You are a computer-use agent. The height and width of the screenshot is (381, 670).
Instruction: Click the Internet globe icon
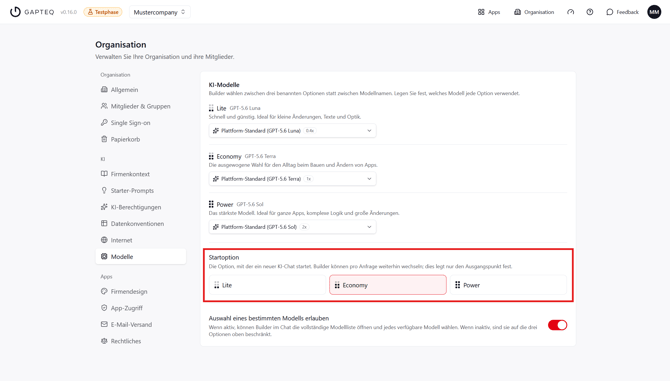[x=104, y=240]
